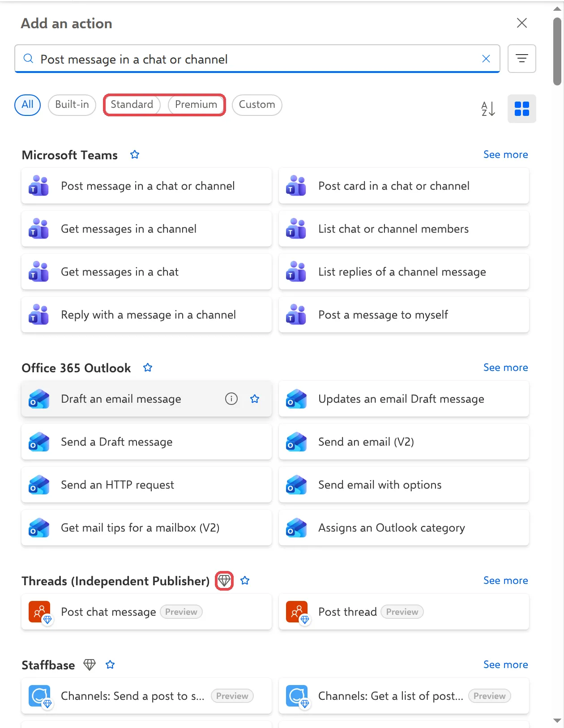
Task: Click Teams icon beside Get messages in a chat
Action: point(38,272)
